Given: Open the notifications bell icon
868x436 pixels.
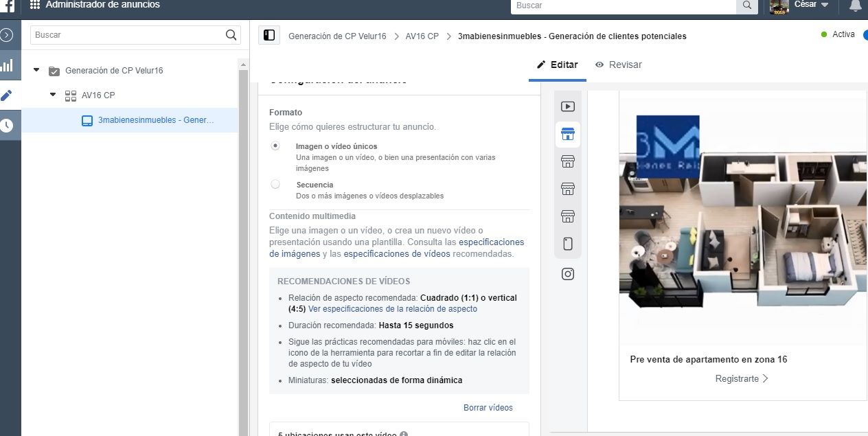Looking at the screenshot, I should click(x=855, y=5).
